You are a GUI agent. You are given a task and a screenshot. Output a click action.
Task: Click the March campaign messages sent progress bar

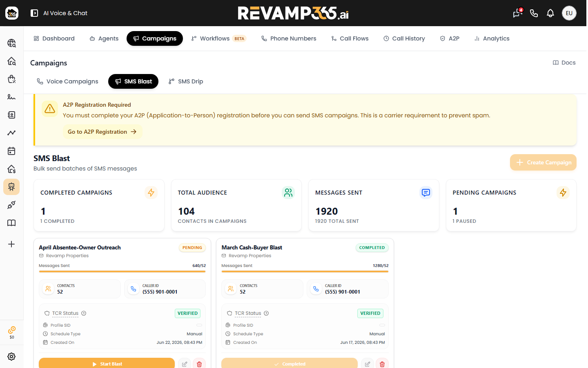305,272
